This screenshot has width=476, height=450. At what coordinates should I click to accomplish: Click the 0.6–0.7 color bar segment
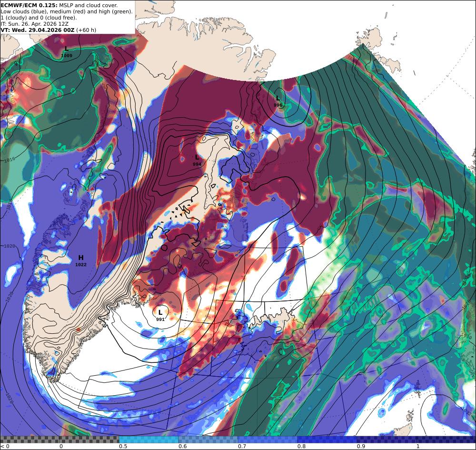point(208,440)
